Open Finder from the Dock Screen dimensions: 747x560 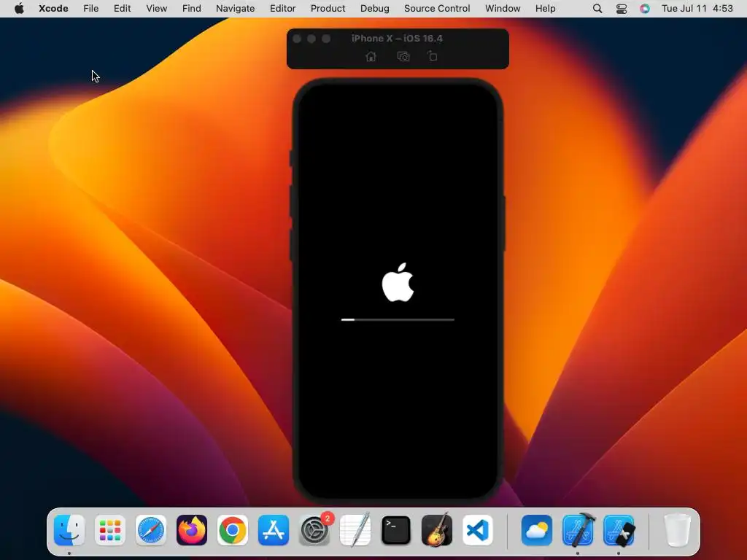(69, 530)
